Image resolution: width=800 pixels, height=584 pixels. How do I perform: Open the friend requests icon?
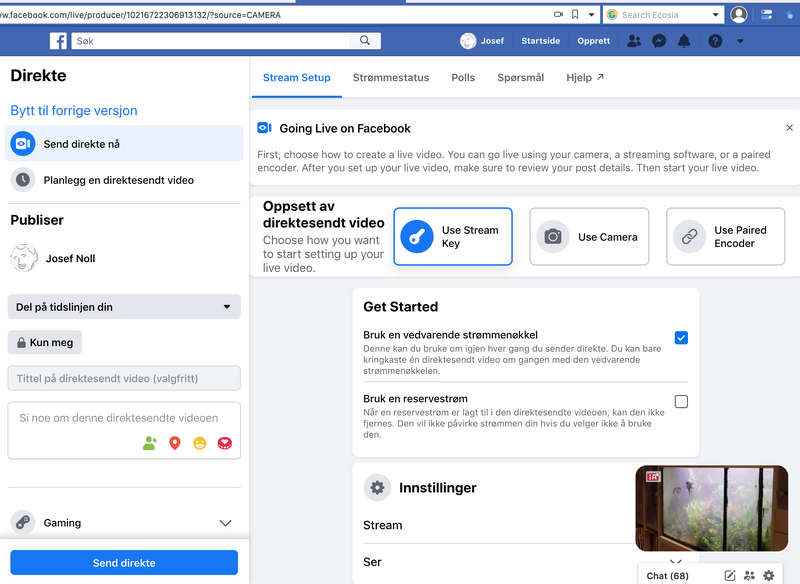634,41
